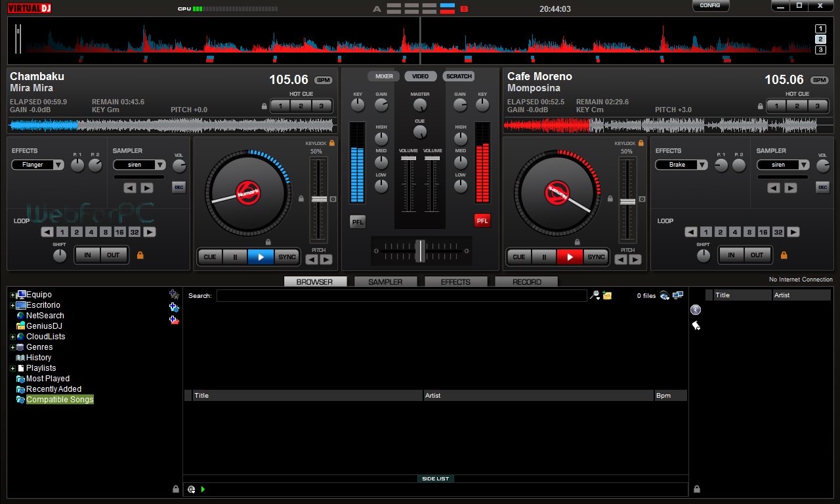This screenshot has width=840, height=504.
Task: Click the pitch slider handle on Chambaku deck
Action: click(319, 199)
